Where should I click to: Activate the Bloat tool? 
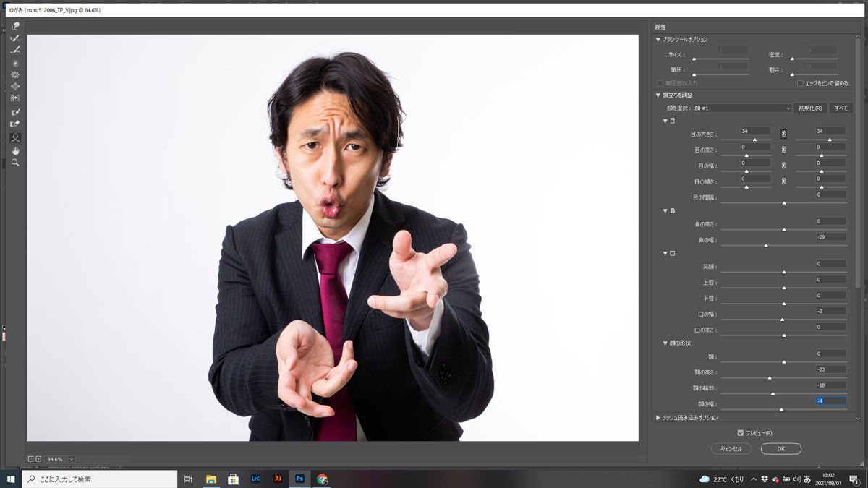(16, 87)
